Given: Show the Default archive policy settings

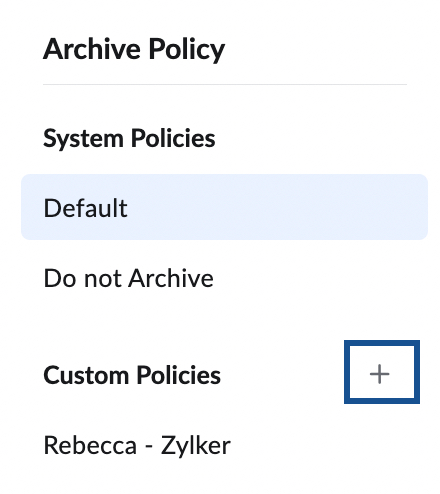Looking at the screenshot, I should (x=224, y=207).
